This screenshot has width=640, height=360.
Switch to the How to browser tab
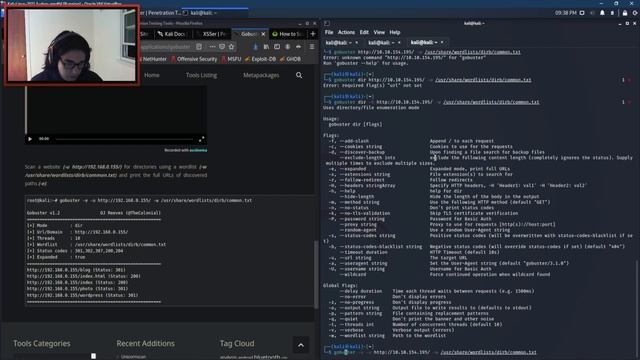[288, 34]
